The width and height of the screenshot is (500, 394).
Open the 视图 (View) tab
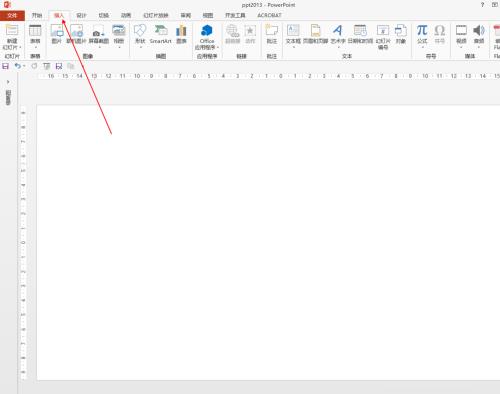click(x=208, y=15)
